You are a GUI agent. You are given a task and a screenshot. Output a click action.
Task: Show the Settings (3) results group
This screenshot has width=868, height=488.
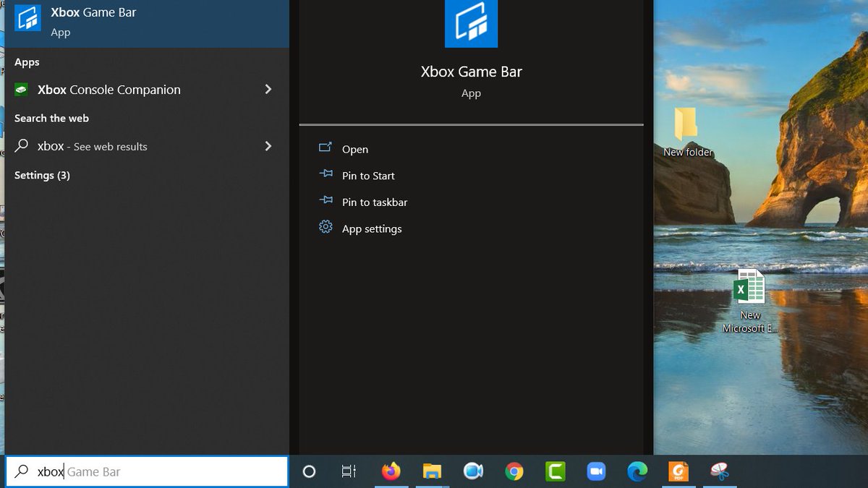click(x=42, y=175)
